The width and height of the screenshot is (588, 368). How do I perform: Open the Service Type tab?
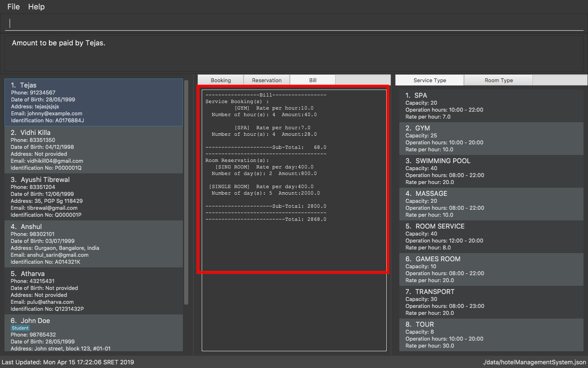point(430,80)
